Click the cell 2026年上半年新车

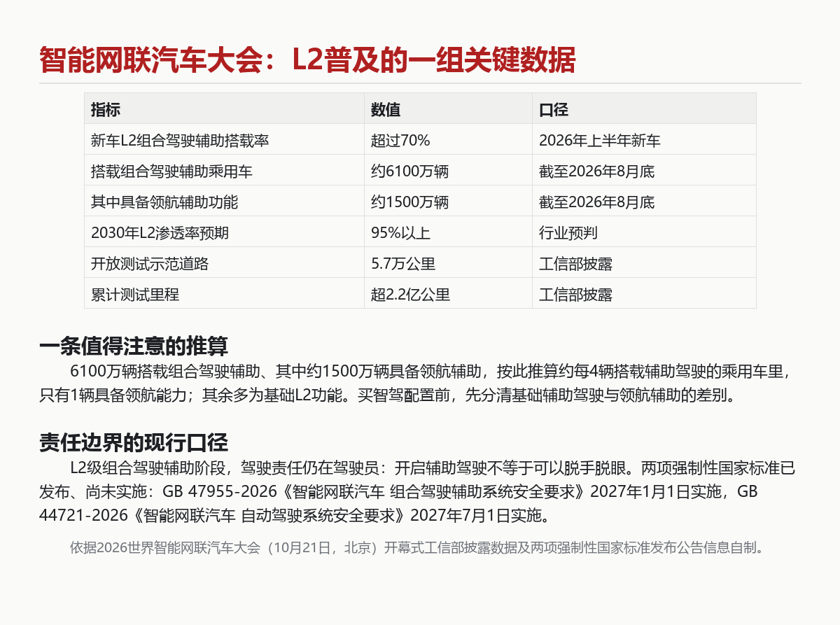[644, 139]
